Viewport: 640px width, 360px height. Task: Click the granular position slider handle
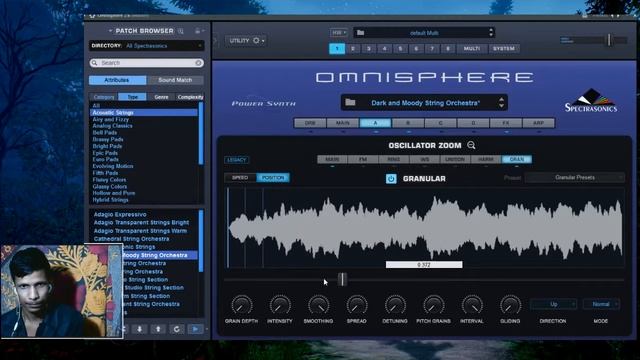342,280
